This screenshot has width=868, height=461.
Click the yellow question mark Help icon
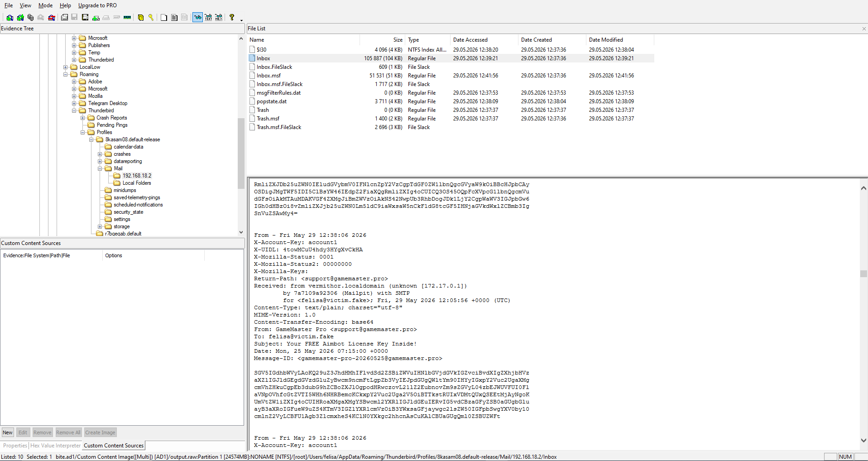click(x=232, y=17)
